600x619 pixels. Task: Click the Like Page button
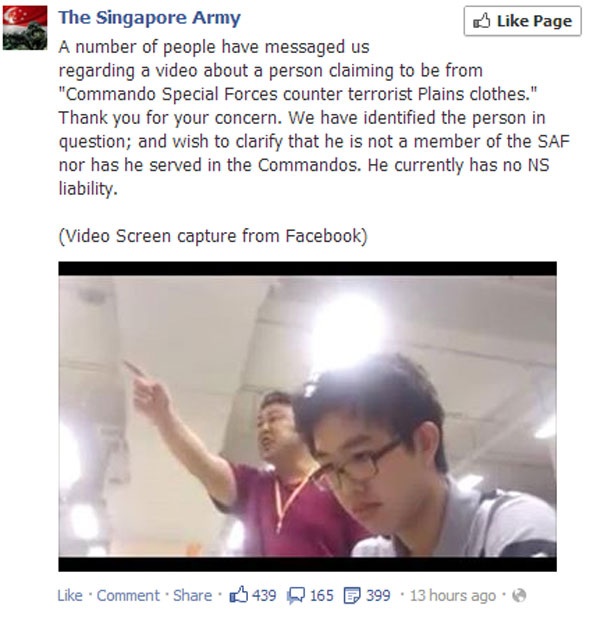[x=522, y=21]
